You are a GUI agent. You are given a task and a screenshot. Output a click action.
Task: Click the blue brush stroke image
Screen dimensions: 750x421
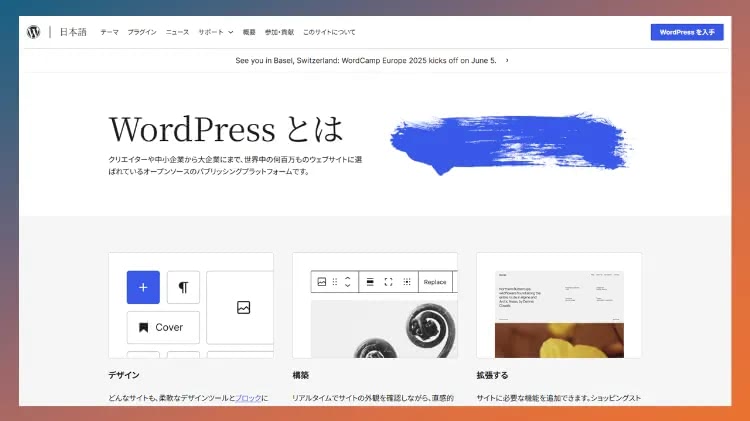511,144
